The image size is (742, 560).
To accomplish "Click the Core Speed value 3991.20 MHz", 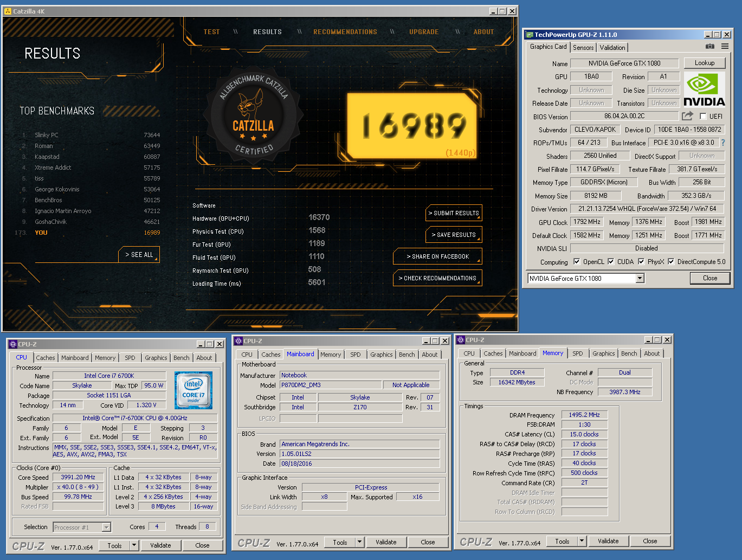I will [x=78, y=477].
